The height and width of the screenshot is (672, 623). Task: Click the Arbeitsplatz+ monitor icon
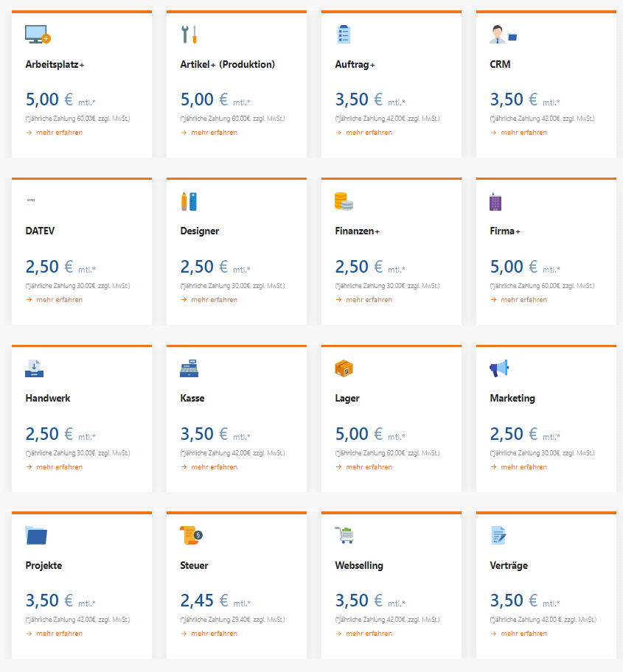coord(38,35)
